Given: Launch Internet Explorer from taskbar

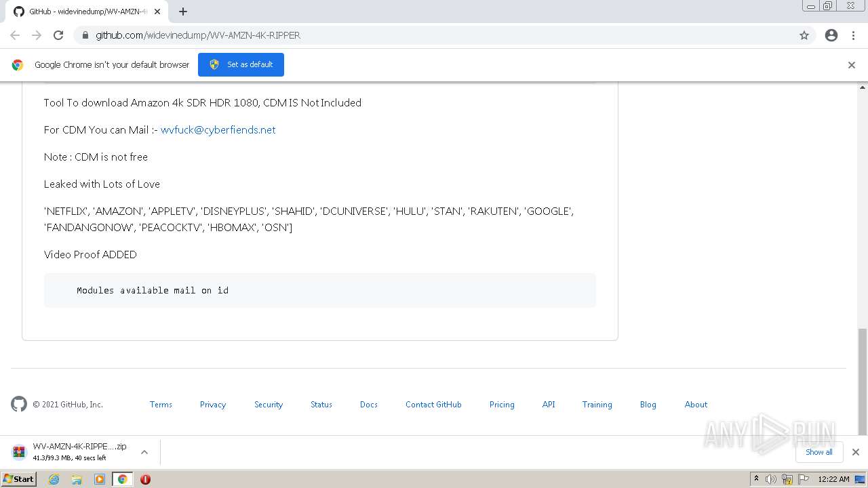Looking at the screenshot, I should coord(54,479).
